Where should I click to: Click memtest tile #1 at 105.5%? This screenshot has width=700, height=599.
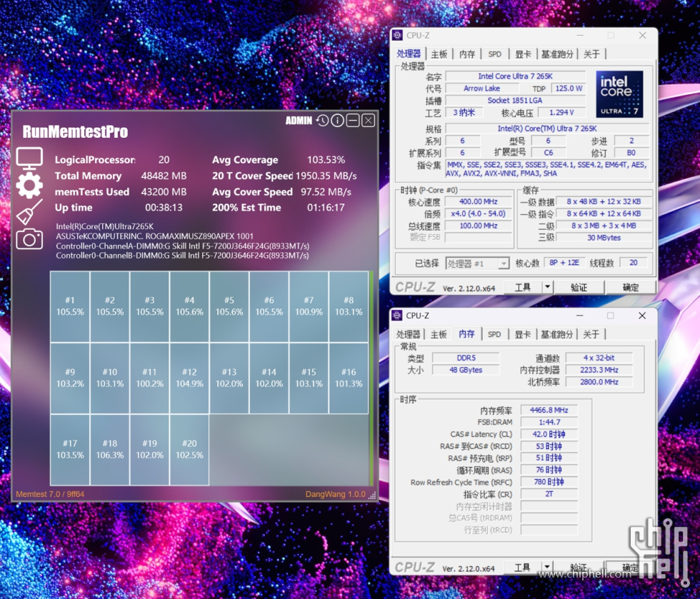pos(70,307)
